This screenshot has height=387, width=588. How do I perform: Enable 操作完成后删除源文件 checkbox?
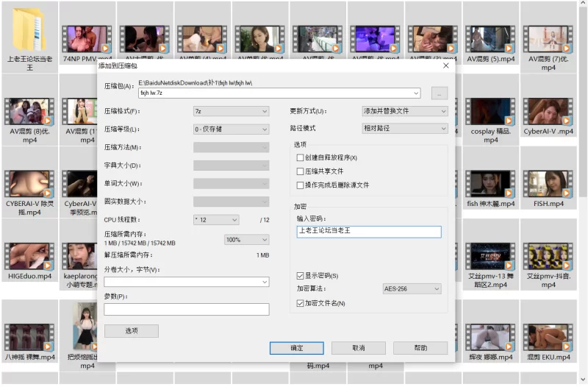tap(300, 185)
